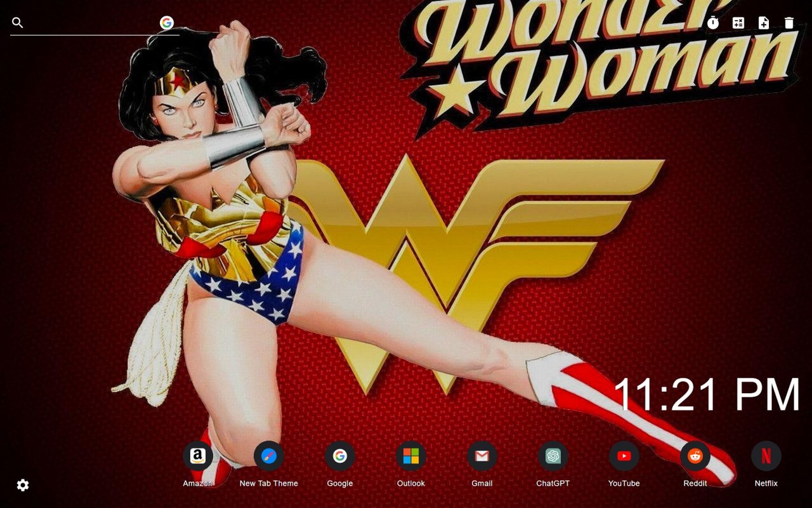The image size is (812, 508).
Task: Click the 11:21 PM clock display
Action: pyautogui.click(x=707, y=394)
